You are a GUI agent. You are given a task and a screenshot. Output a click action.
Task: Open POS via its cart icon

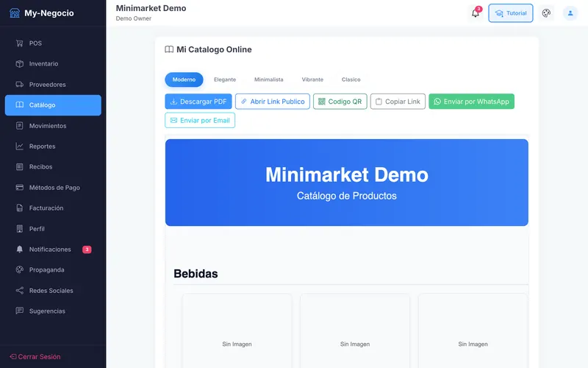pyautogui.click(x=20, y=43)
